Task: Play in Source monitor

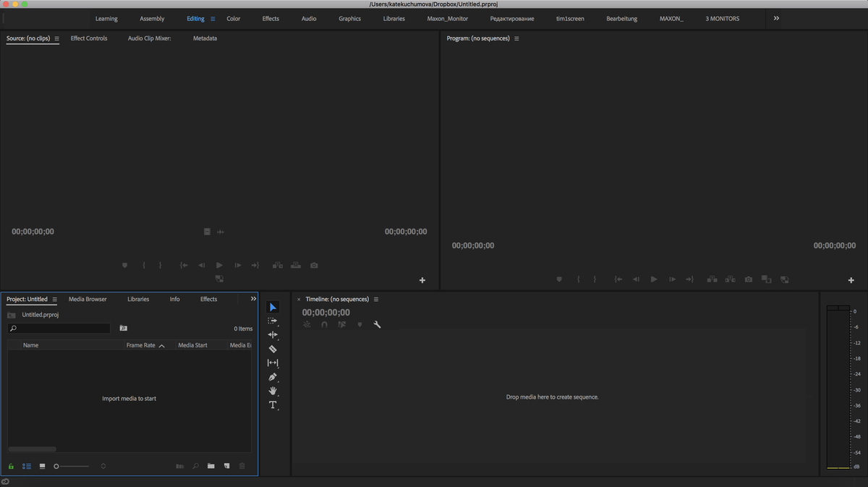Action: pos(219,266)
